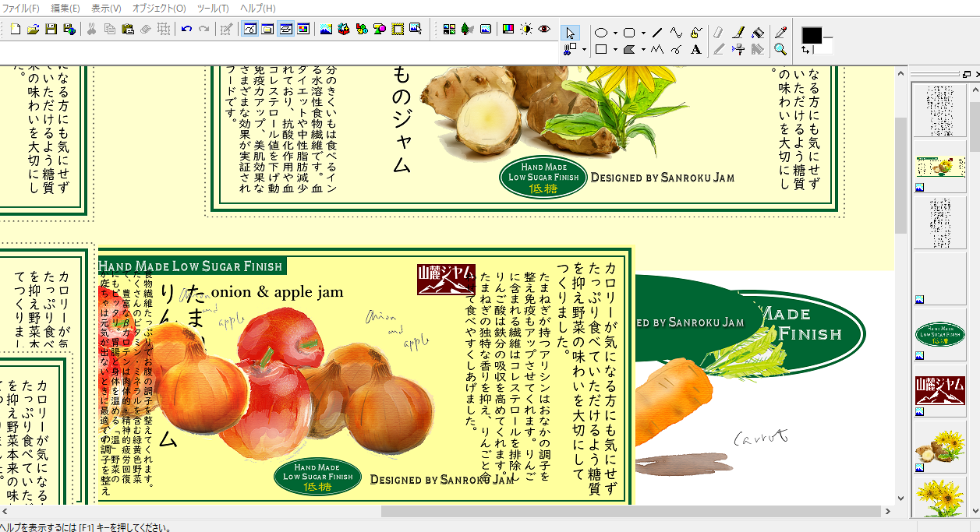
Task: Click the black foreground color swatch
Action: click(x=812, y=36)
